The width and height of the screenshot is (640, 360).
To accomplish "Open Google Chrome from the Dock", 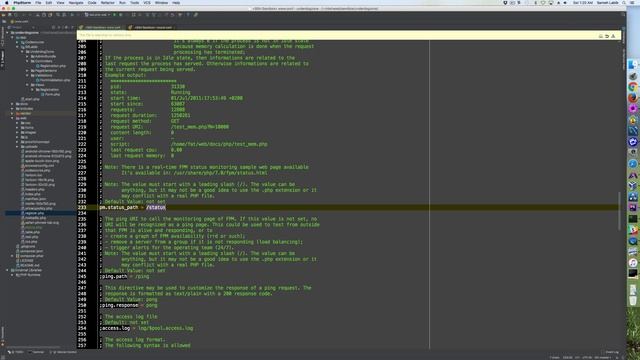I will click(633, 87).
